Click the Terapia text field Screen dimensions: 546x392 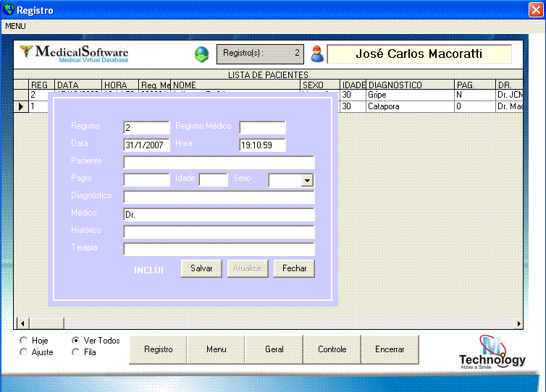[219, 250]
